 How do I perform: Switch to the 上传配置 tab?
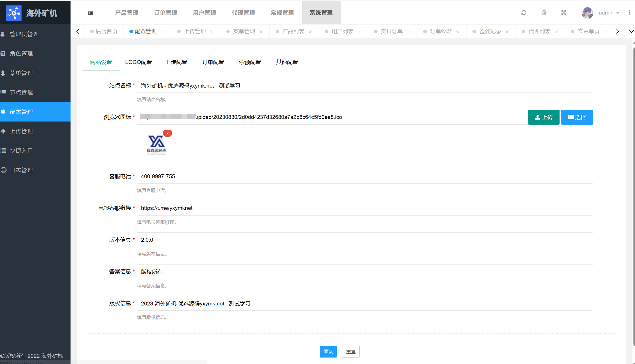[176, 62]
